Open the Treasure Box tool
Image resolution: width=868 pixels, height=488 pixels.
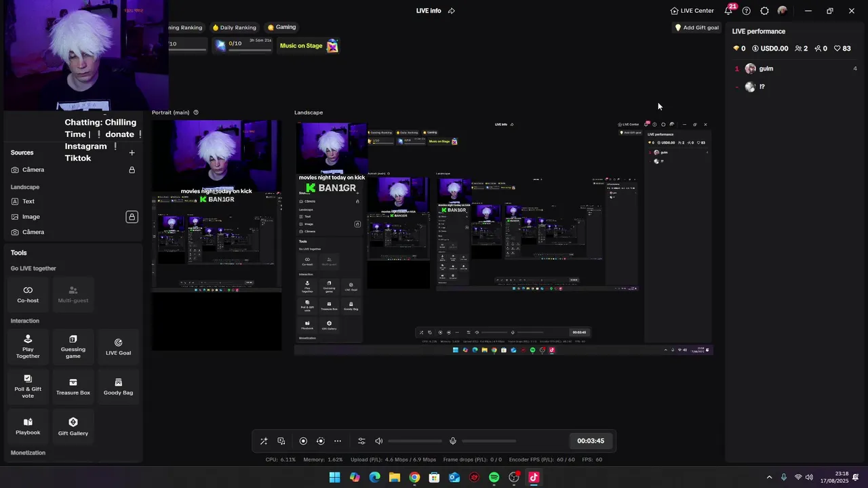pos(73,386)
